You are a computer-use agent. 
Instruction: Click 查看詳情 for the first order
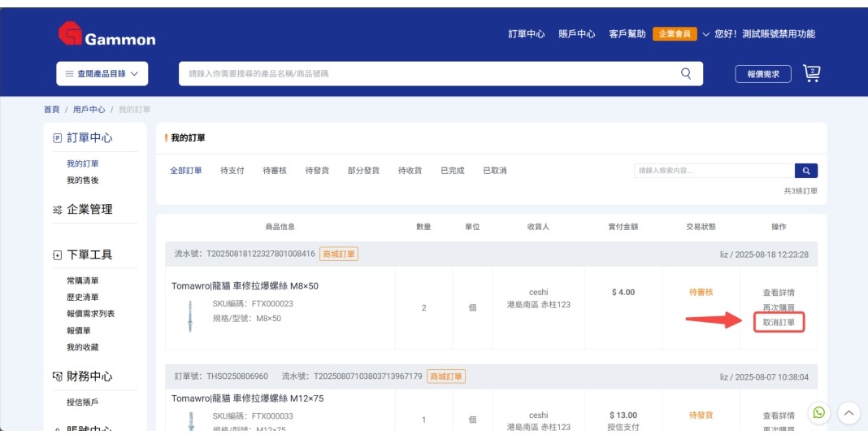tap(779, 293)
